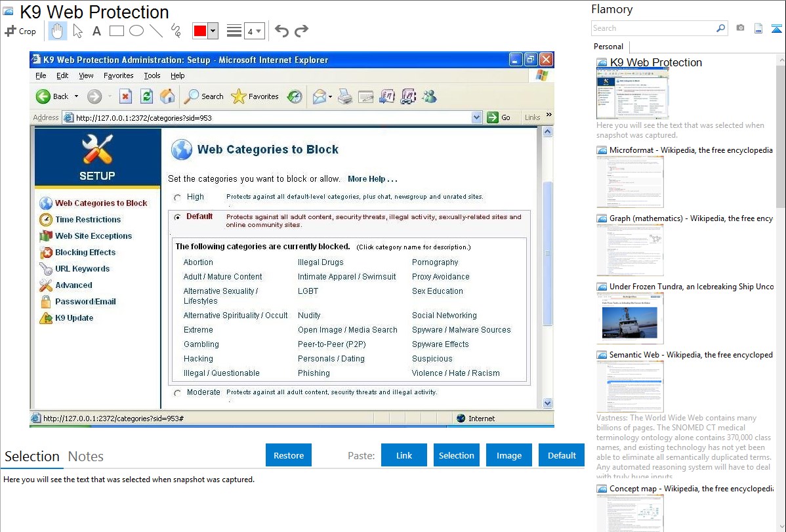Redo the last annotation

[x=301, y=31]
